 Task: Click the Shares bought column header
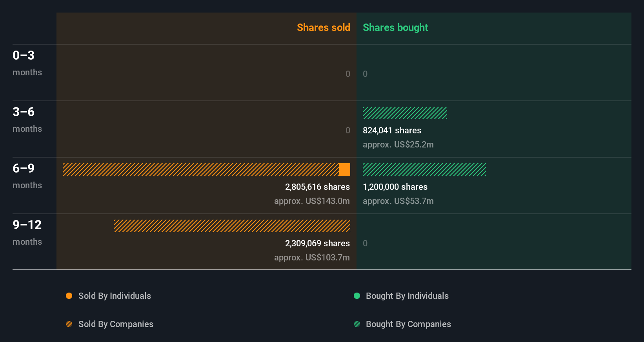click(395, 27)
